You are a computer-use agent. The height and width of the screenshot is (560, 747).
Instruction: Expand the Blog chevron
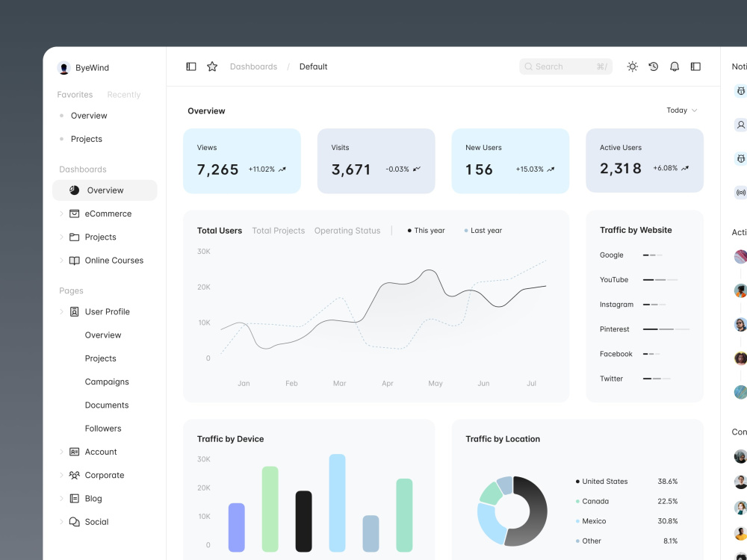coord(61,499)
